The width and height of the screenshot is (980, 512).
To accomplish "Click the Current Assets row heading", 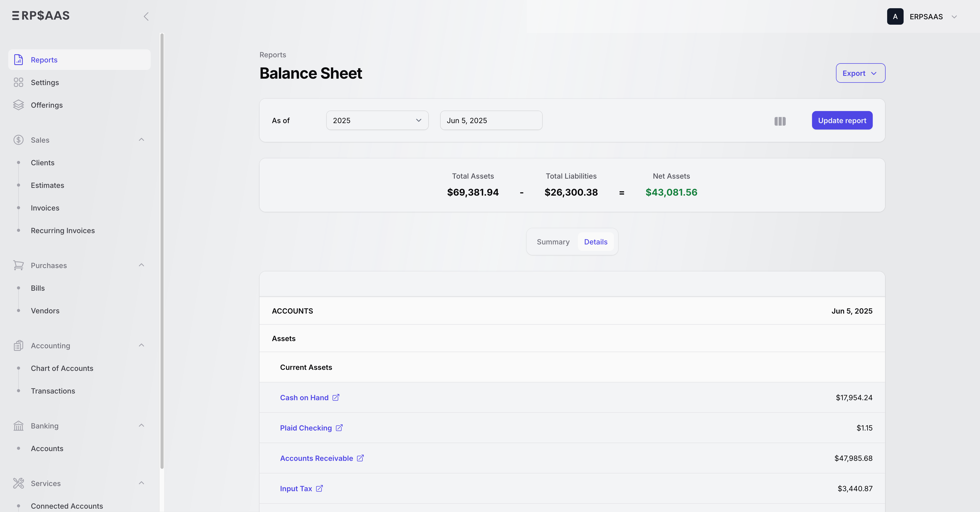I will point(306,367).
